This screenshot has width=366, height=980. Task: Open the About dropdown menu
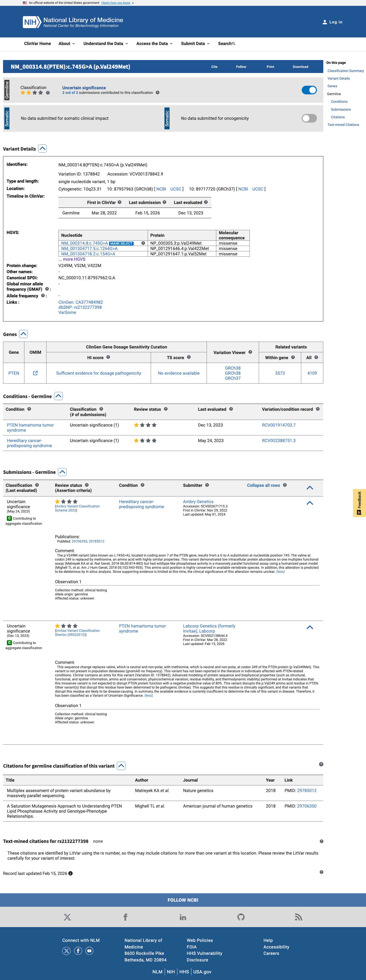click(67, 44)
